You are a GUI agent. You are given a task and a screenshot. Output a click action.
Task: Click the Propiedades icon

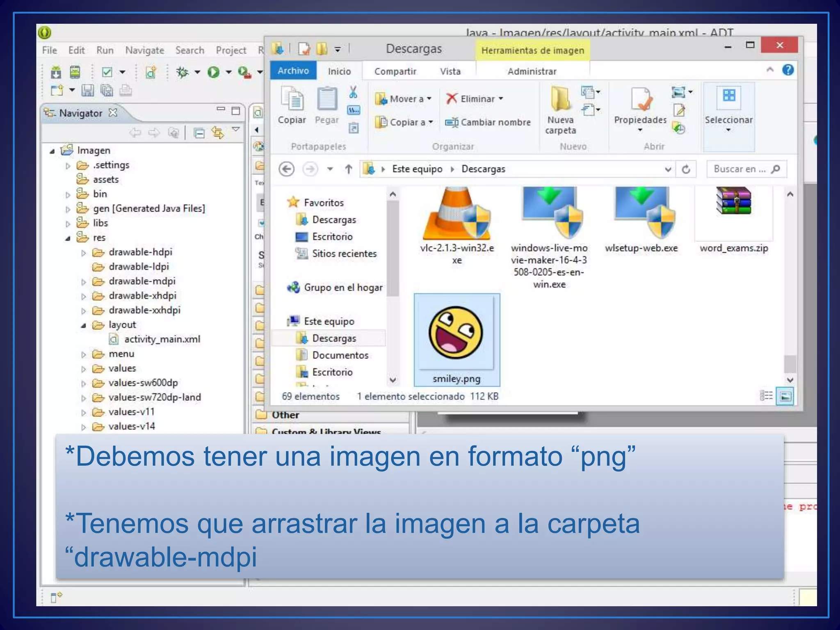pyautogui.click(x=641, y=99)
